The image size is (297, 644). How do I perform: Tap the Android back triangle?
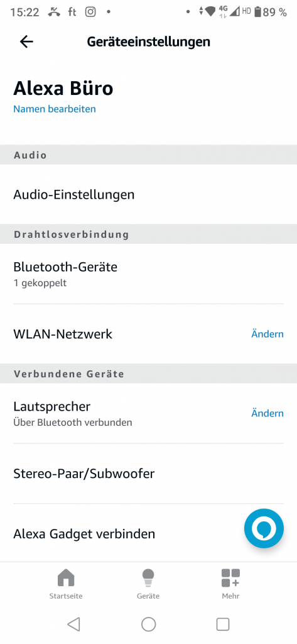tap(74, 625)
